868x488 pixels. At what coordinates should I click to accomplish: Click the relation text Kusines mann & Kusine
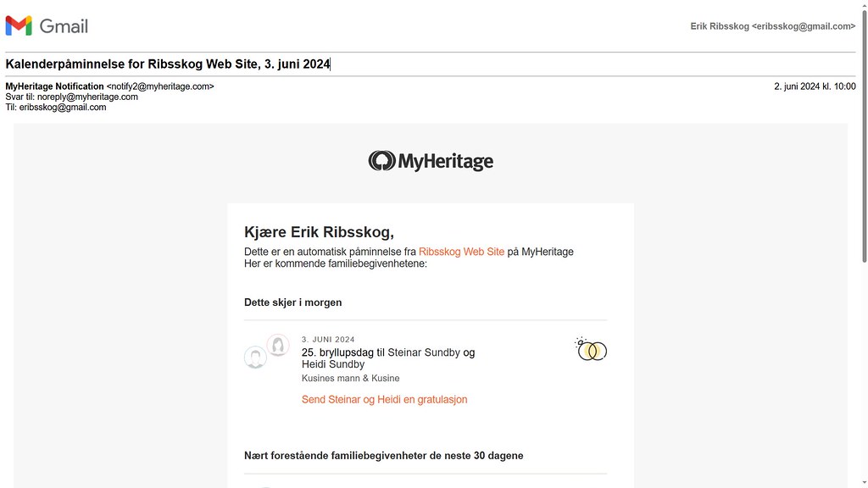[x=350, y=379]
